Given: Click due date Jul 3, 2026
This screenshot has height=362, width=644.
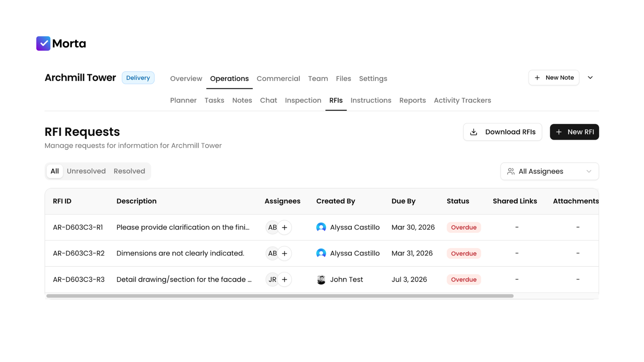Looking at the screenshot, I should pyautogui.click(x=409, y=279).
